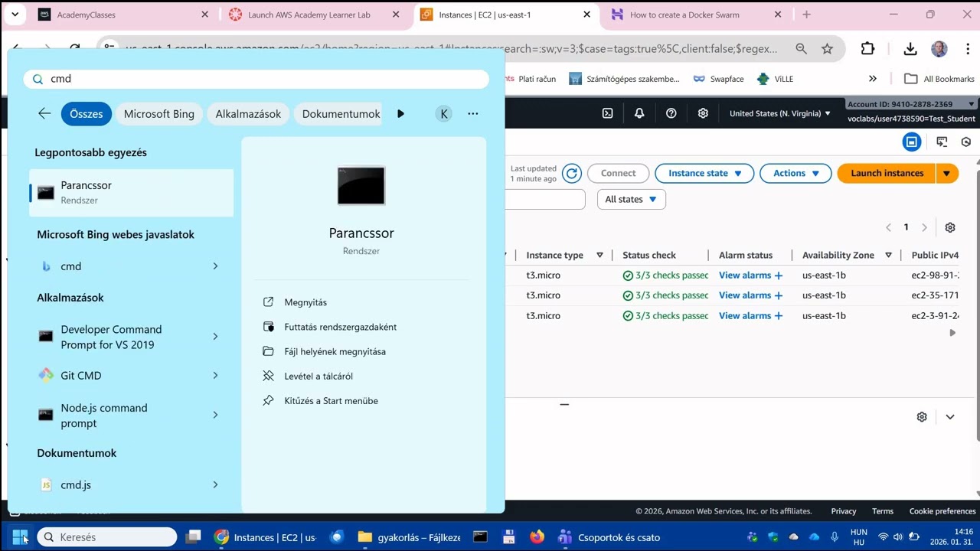
Task: Go to next page of instances
Action: pyautogui.click(x=924, y=227)
